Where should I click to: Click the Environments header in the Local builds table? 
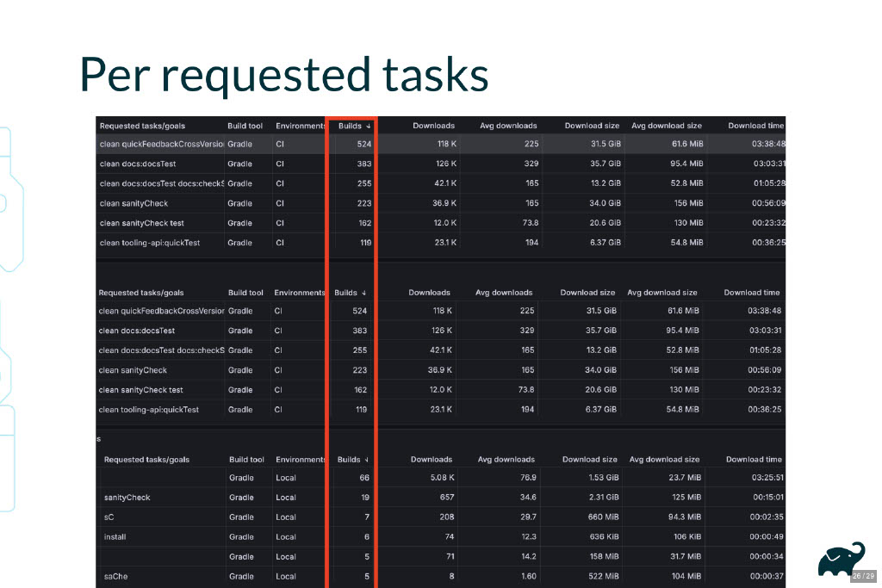click(x=301, y=460)
